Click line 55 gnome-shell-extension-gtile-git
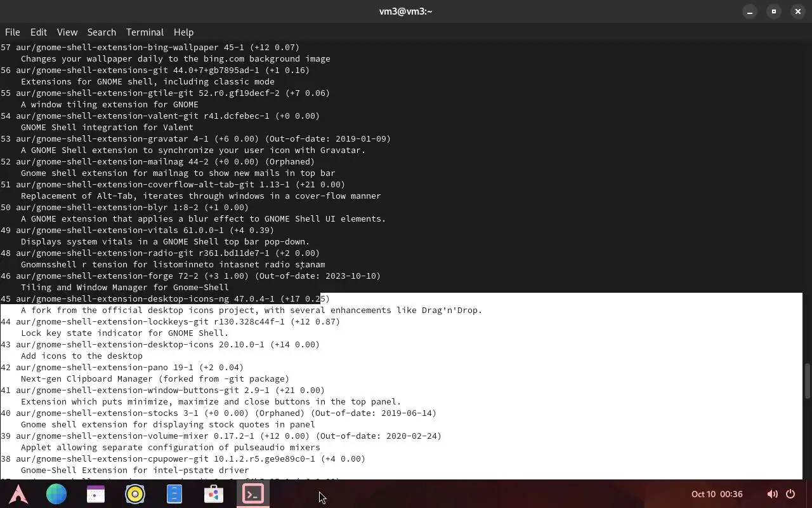812x508 pixels. [165, 93]
